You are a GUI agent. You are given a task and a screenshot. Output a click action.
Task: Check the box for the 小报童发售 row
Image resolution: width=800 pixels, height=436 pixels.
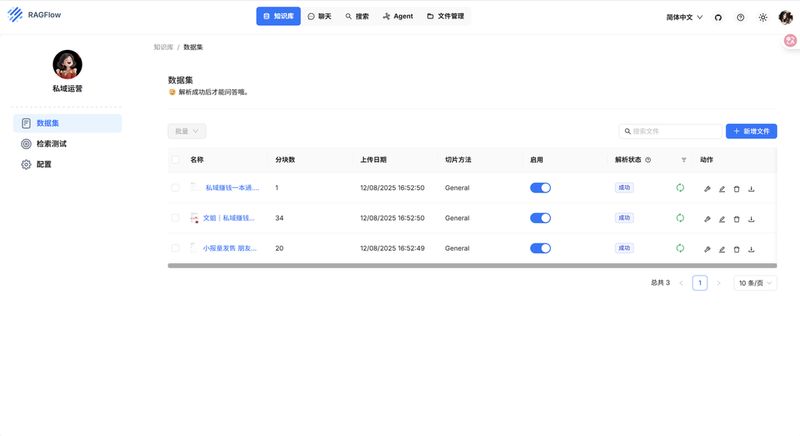click(176, 248)
